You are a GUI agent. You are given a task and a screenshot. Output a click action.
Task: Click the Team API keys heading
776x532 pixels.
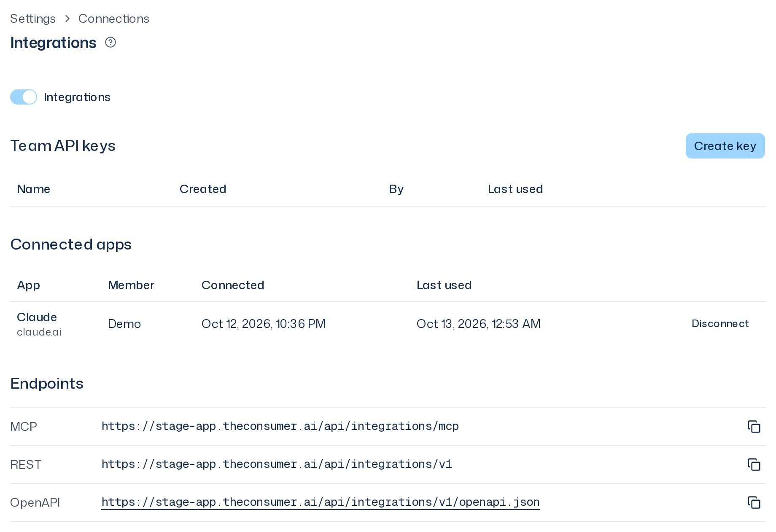63,146
